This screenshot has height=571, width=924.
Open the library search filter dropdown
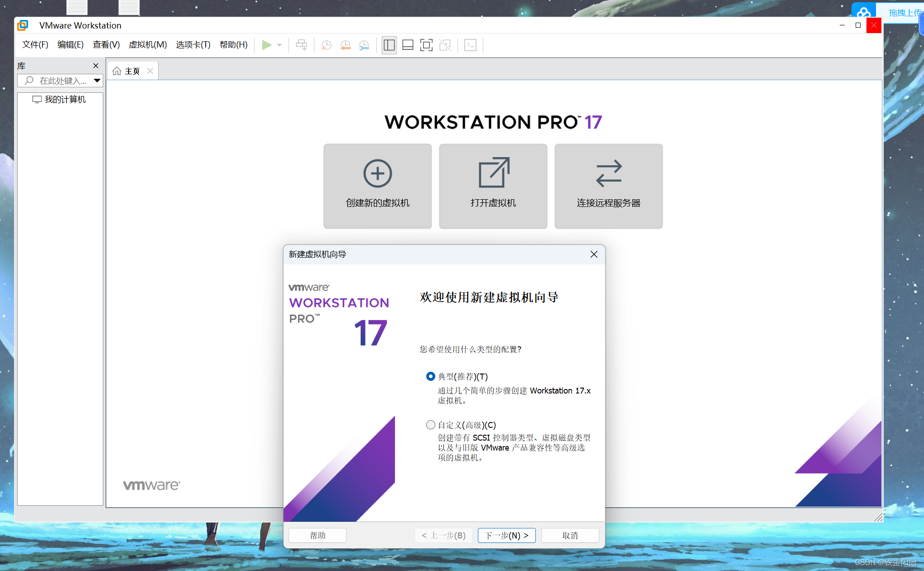click(x=97, y=81)
